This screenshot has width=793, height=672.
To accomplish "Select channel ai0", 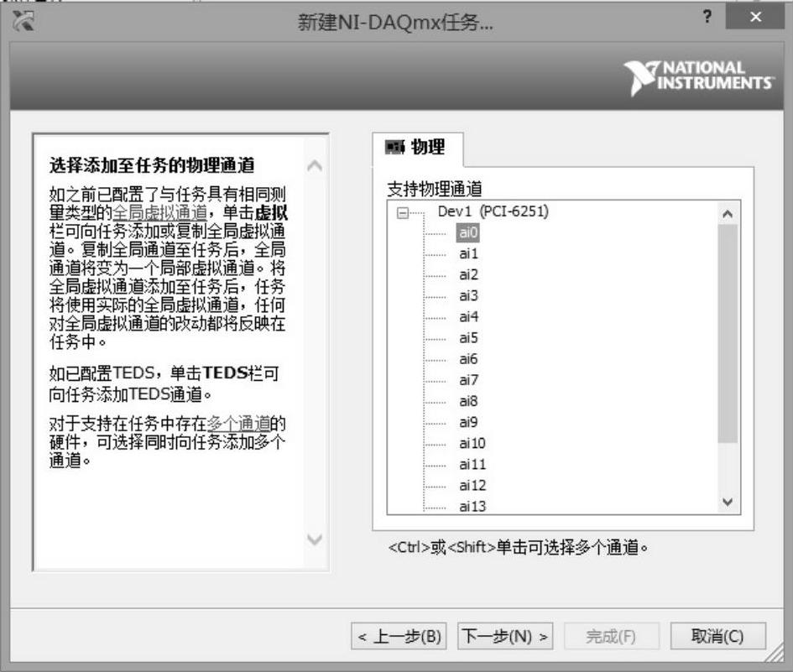I will (468, 232).
